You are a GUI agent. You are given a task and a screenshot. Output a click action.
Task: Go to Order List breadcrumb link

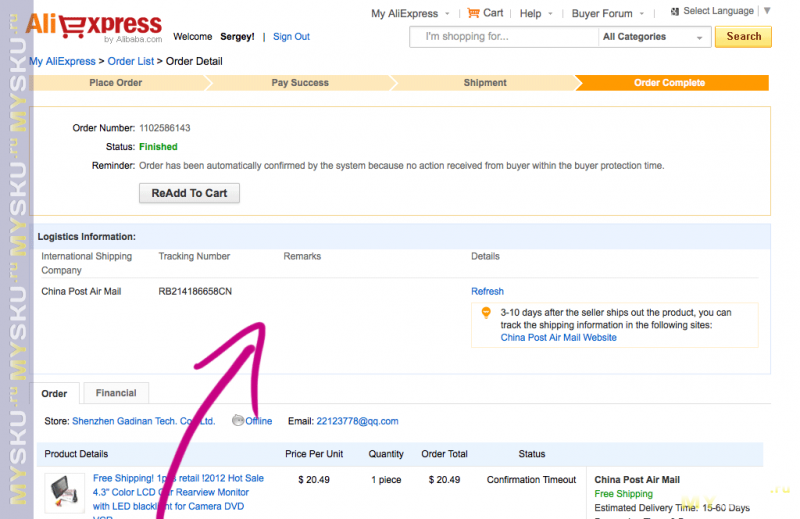[131, 61]
